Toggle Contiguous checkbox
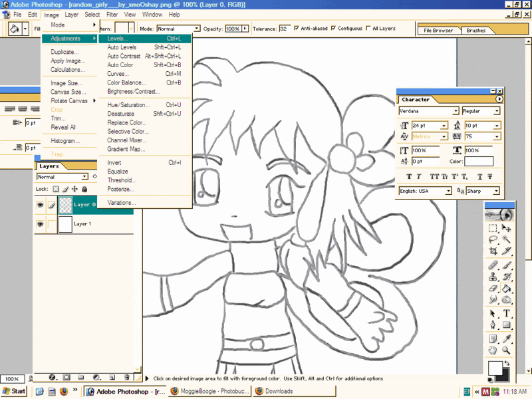Viewport: 532px width, 399px height. click(334, 28)
